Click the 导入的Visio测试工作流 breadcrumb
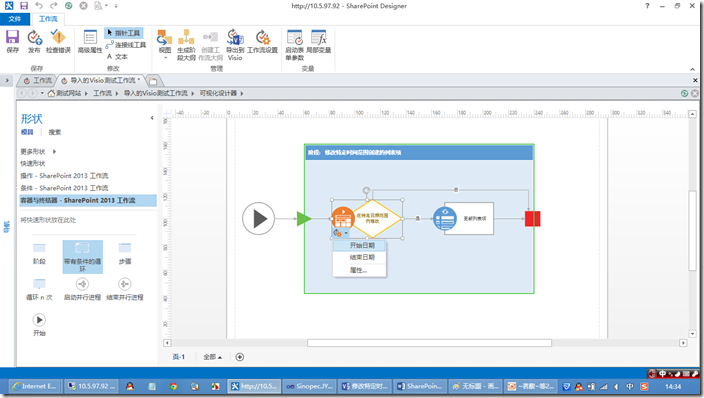 point(156,93)
